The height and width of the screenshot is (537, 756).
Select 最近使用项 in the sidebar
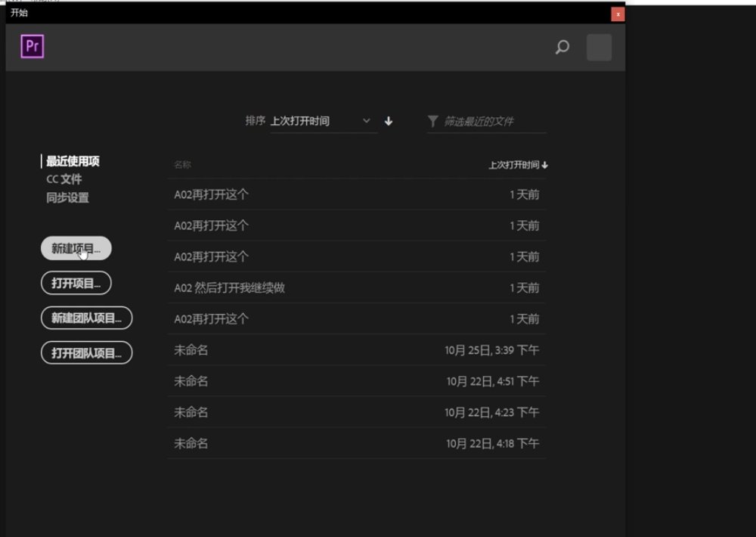(x=73, y=161)
